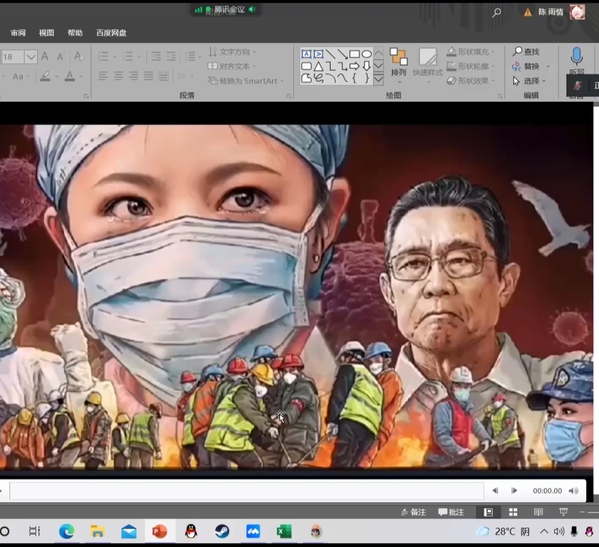Click the font size field showing 18
Screen dimensions: 599x547
tap(12, 57)
